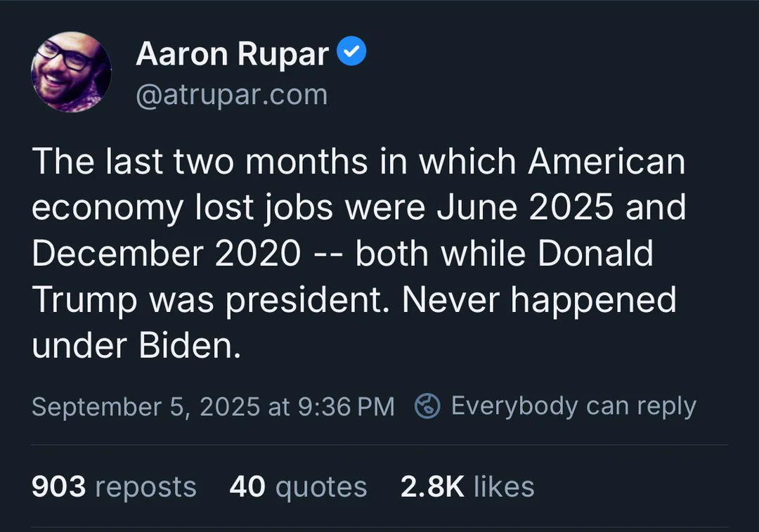Open the "Everybody can reply" setting

coord(573,406)
